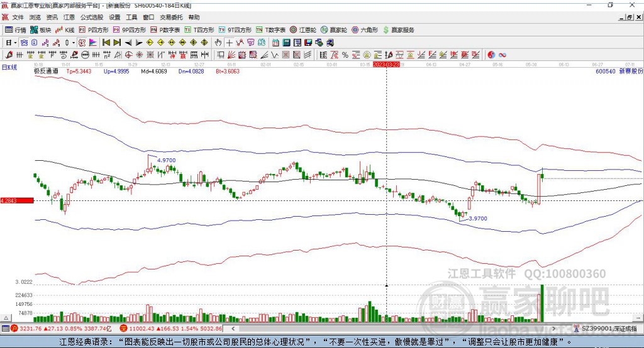This screenshot has height=348, width=644.
Task: Click the percent sign tool icon
Action: coord(345,55)
